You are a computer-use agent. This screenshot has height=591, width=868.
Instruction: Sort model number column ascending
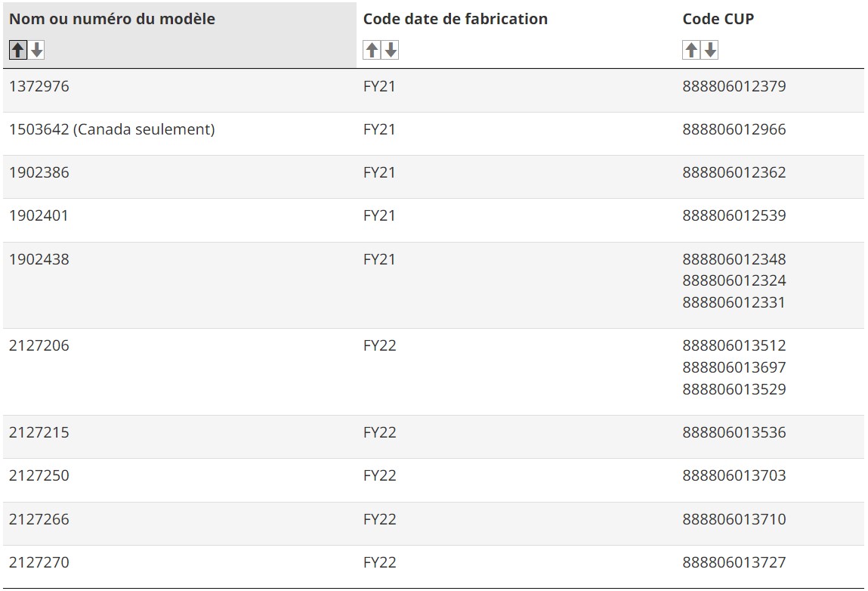click(17, 50)
